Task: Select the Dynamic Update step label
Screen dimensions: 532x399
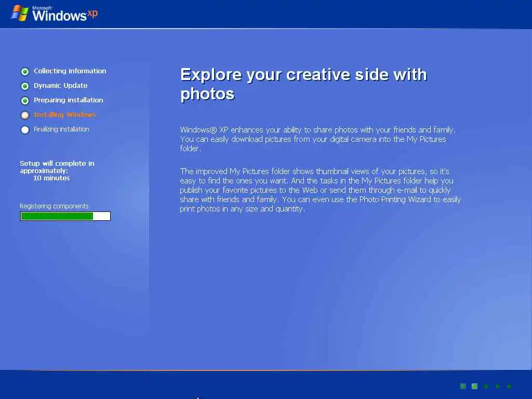Action: [x=60, y=86]
